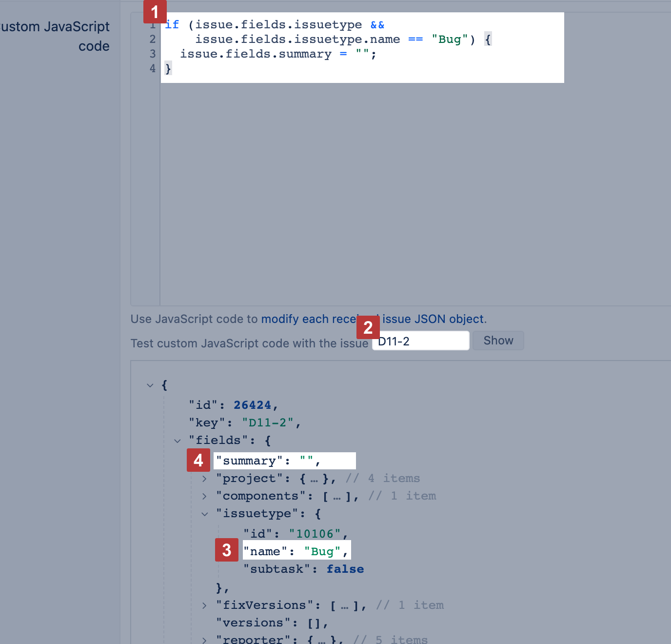671x644 pixels.
Task: Expand the "components" node
Action: [x=205, y=496]
